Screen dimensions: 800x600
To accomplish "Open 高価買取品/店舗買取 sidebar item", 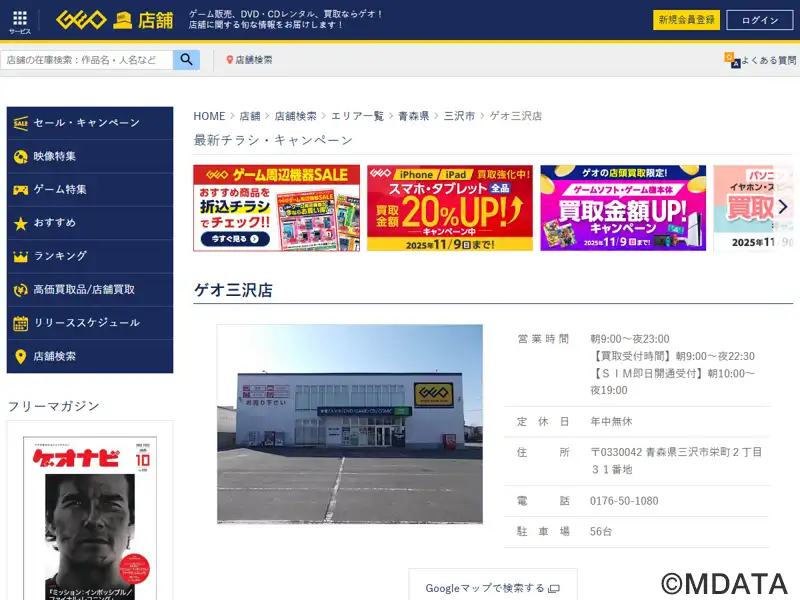I will pyautogui.click(x=90, y=290).
